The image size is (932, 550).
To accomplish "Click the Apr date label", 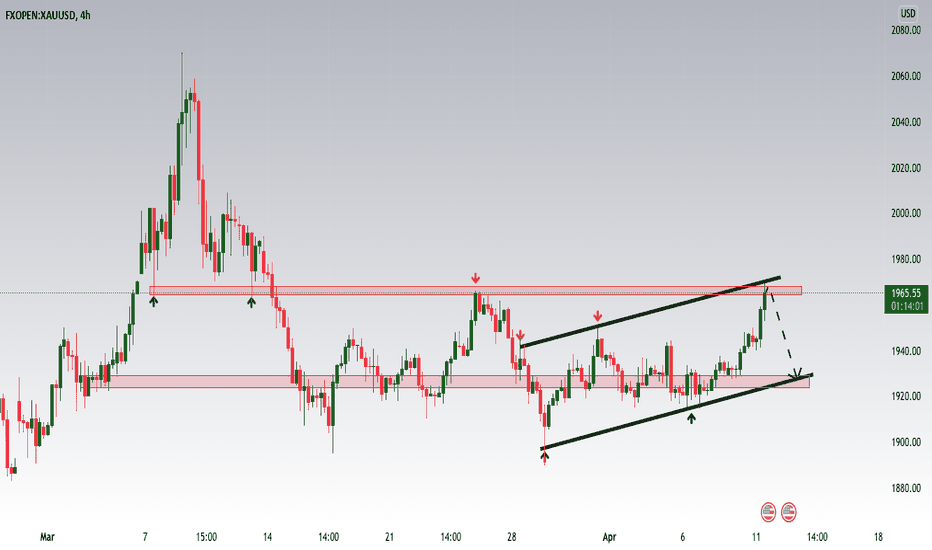I will 609,537.
